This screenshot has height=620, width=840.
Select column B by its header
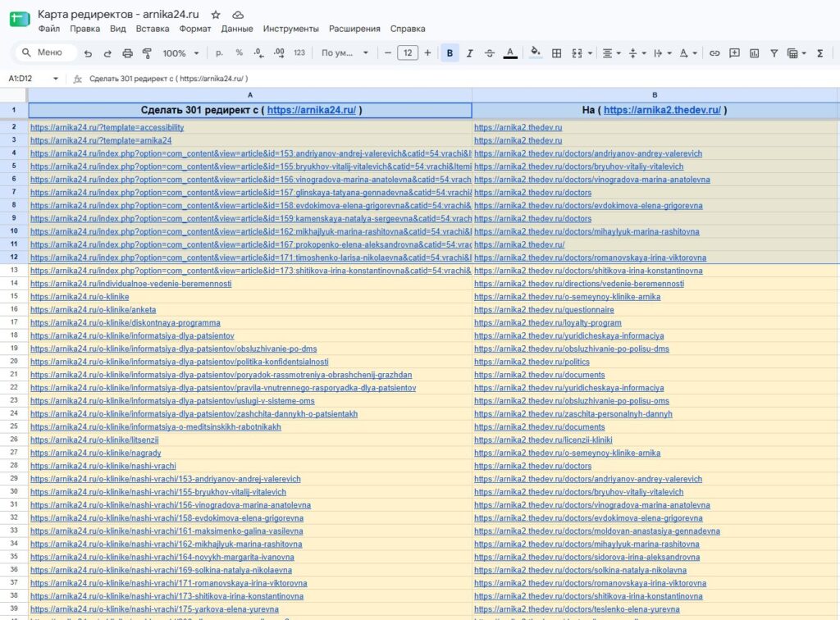(655, 95)
